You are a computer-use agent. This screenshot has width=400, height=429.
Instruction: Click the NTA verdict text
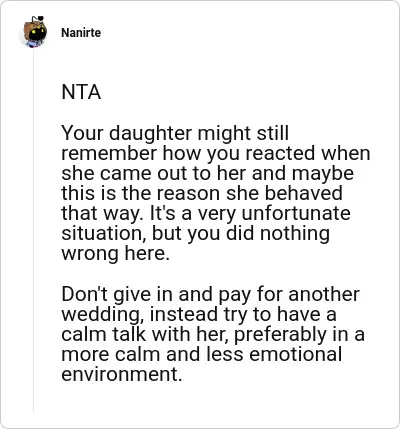click(x=81, y=92)
